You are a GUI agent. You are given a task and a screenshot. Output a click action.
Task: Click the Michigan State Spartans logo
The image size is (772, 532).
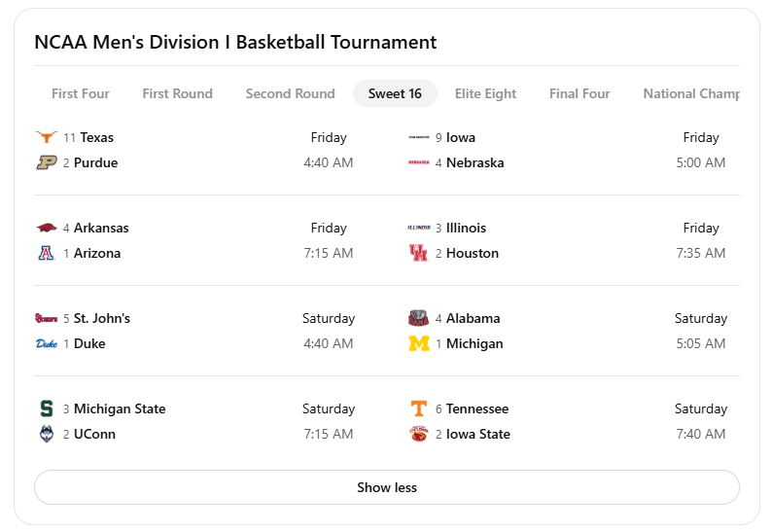pyautogui.click(x=46, y=408)
